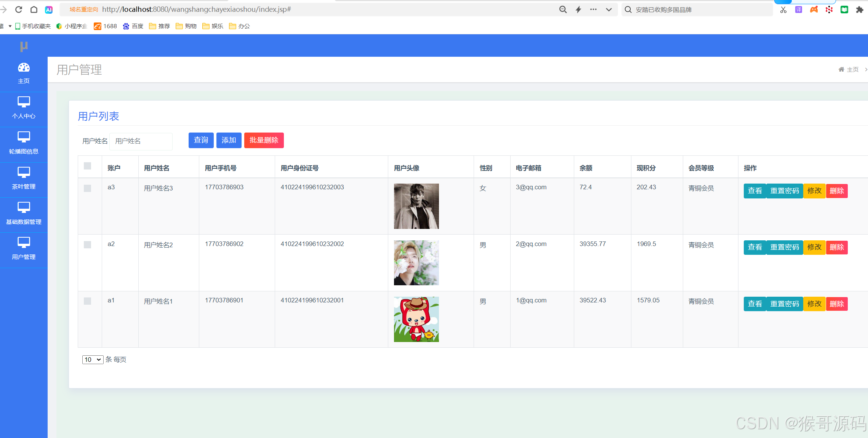Click the dashboard icon for 主页
The width and height of the screenshot is (868, 438).
(24, 68)
